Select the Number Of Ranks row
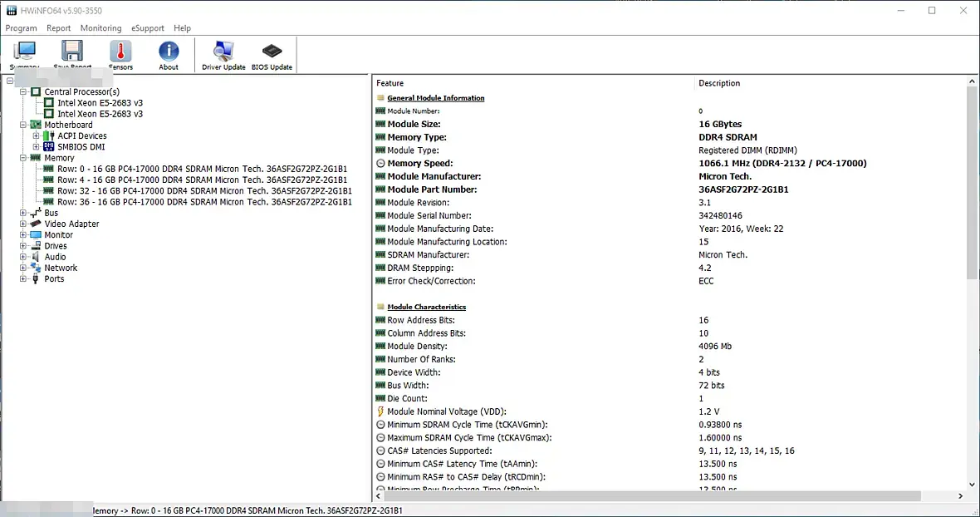Viewport: 980px width, 517px height. (670, 359)
